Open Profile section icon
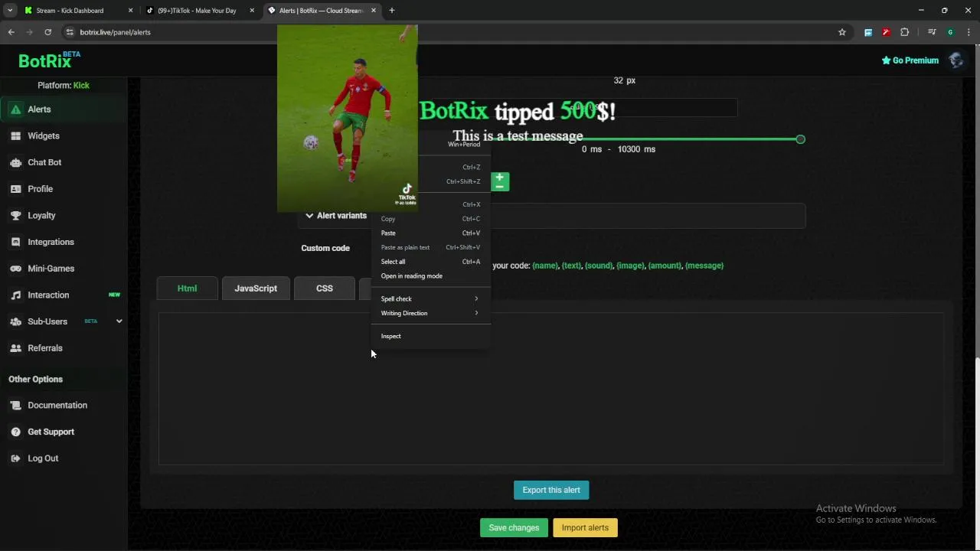The width and height of the screenshot is (980, 551). click(15, 189)
